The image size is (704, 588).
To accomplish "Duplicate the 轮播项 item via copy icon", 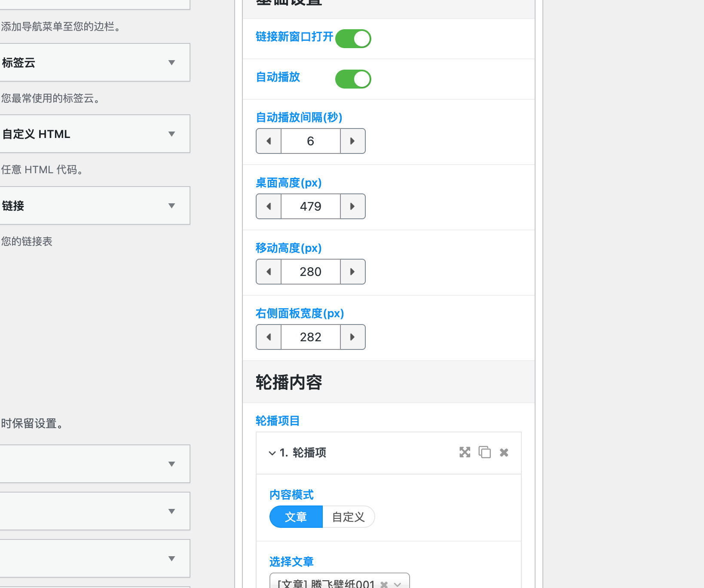I will point(484,453).
